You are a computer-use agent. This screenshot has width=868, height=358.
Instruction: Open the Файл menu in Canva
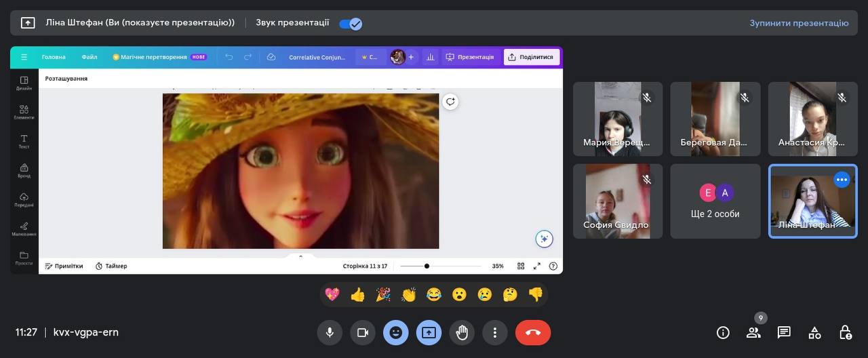[x=90, y=57]
